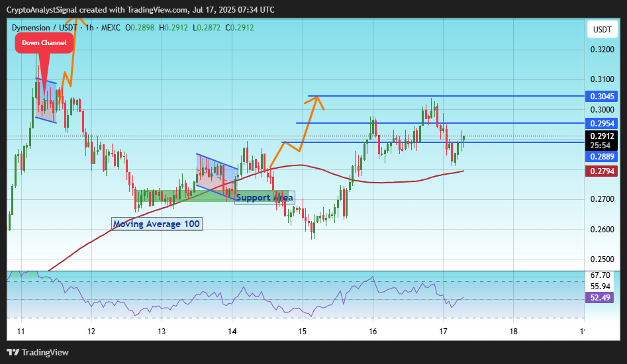Image resolution: width=627 pixels, height=364 pixels.
Task: Click the Moving Average 100 label
Action: pos(156,224)
